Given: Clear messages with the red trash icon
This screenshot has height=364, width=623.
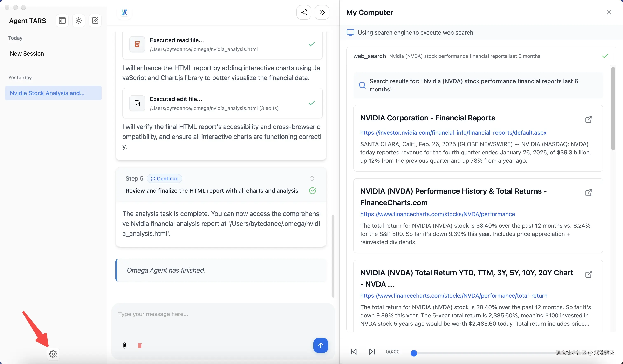Looking at the screenshot, I should click(x=140, y=345).
